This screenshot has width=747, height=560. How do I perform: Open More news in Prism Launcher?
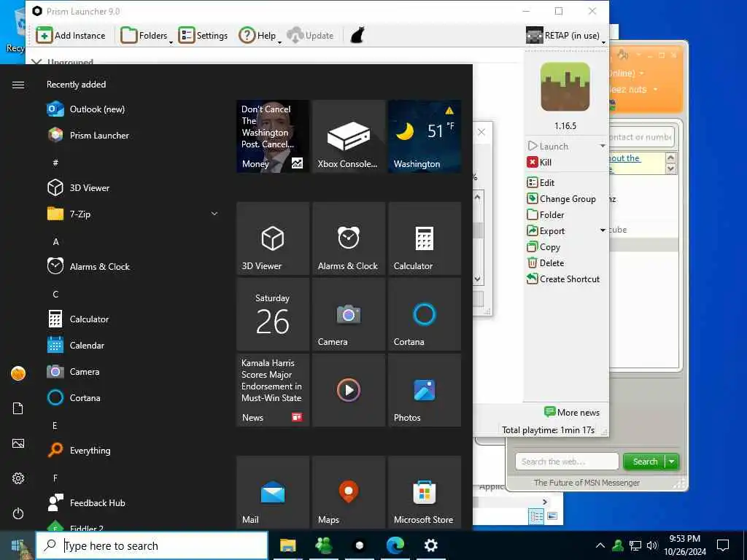click(572, 413)
